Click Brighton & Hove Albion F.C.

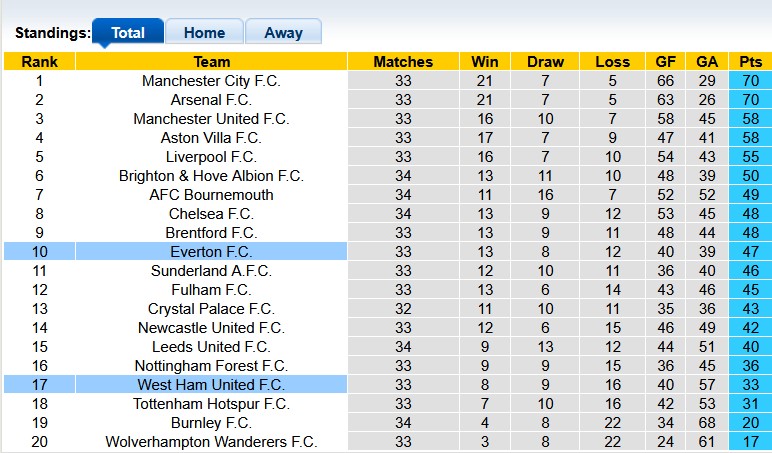tap(211, 176)
